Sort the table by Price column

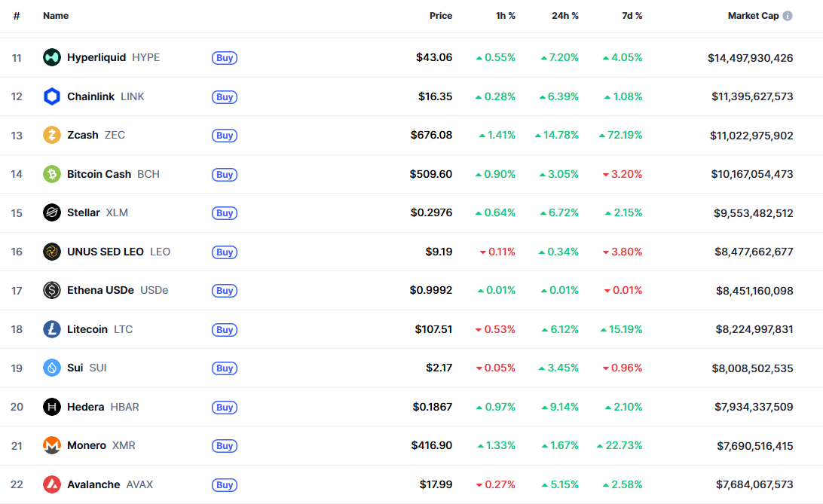coord(441,16)
